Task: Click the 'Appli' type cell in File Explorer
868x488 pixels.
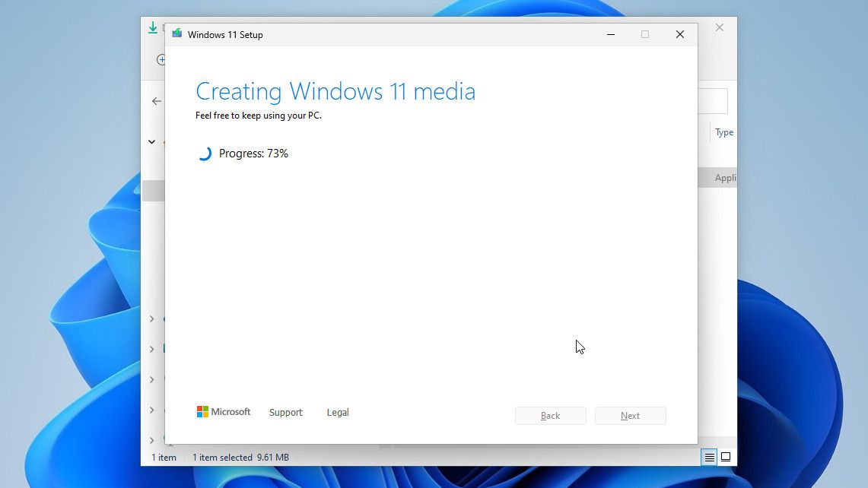Action: click(725, 178)
